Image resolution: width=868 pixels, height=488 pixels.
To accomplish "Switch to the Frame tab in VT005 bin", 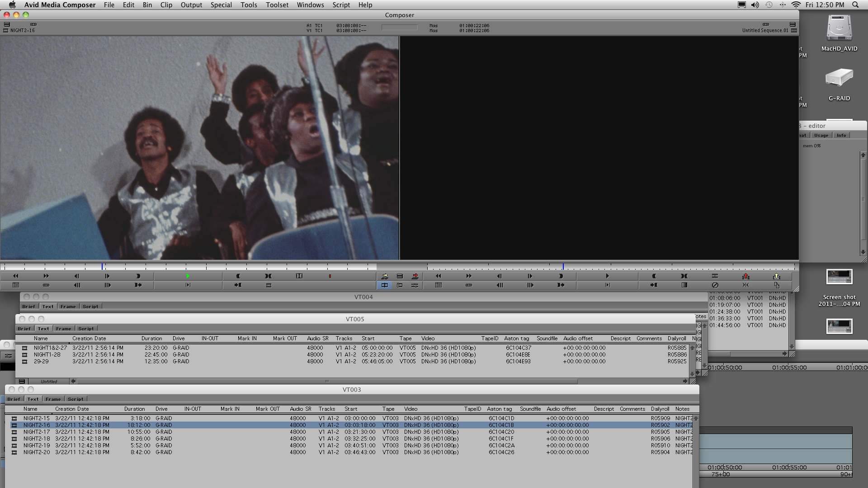I will (x=63, y=328).
